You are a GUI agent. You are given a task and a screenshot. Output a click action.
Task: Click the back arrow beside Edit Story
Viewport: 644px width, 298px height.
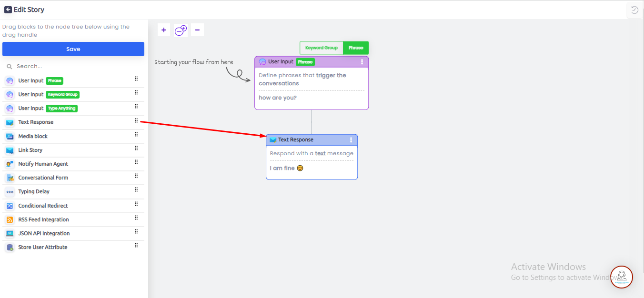(8, 10)
